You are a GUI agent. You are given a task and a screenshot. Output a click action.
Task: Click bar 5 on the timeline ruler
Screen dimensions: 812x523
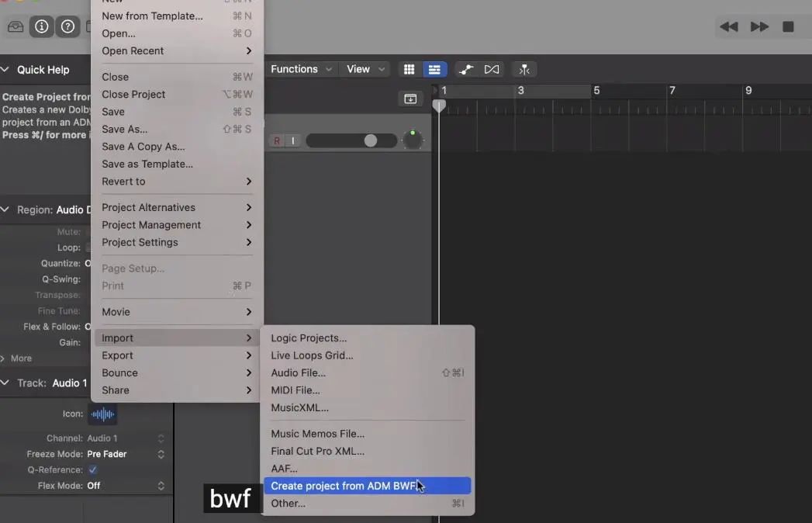point(596,91)
